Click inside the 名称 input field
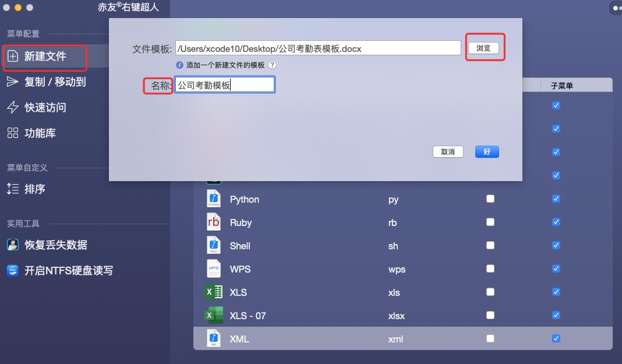This screenshot has height=364, width=622. 225,84
